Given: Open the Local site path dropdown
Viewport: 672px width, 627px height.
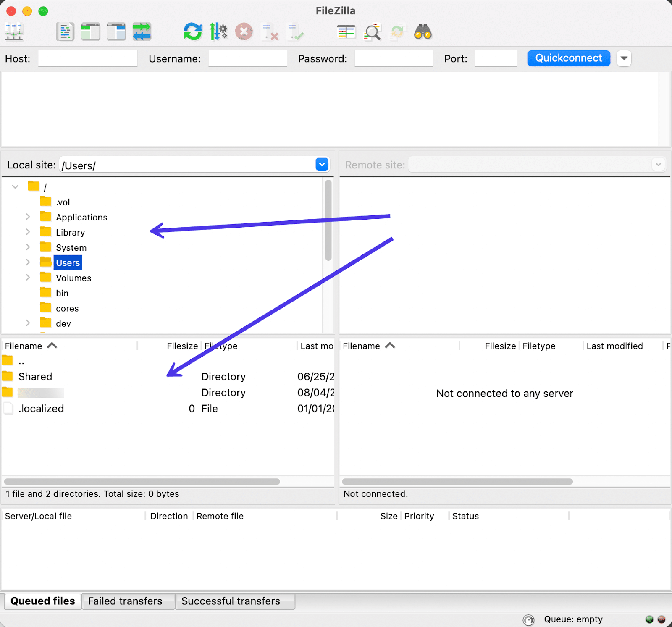Looking at the screenshot, I should [322, 164].
